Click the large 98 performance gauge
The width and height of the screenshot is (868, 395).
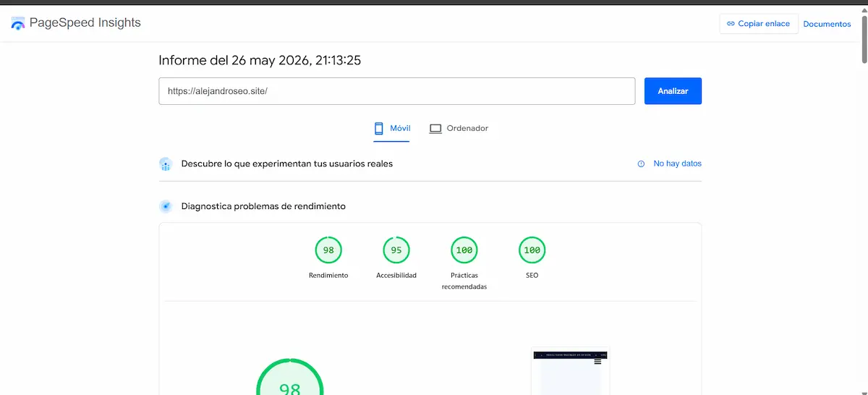[290, 376]
